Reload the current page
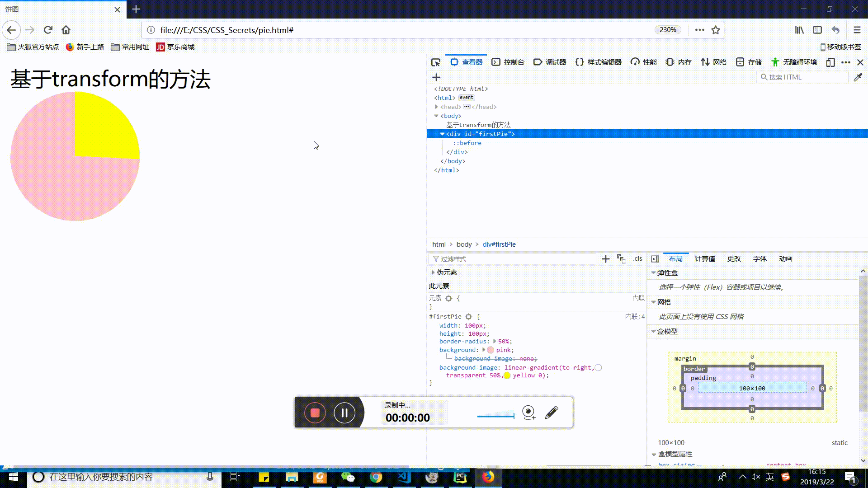The height and width of the screenshot is (488, 868). 48,30
